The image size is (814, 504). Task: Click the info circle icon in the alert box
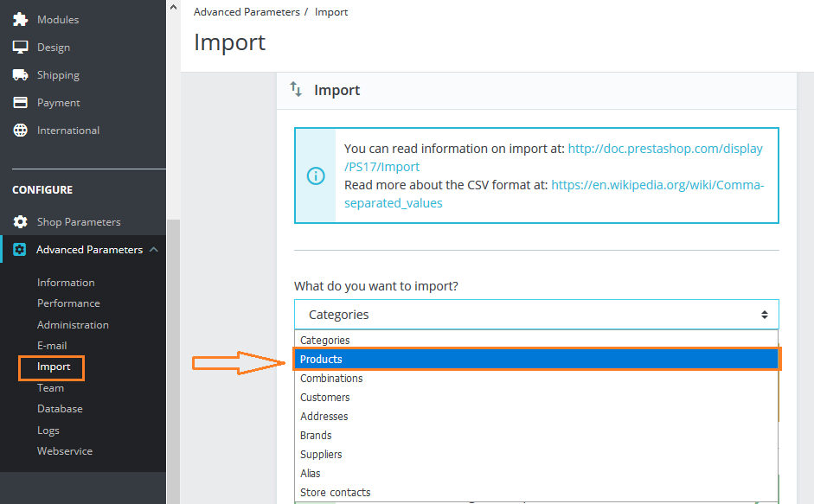(316, 175)
